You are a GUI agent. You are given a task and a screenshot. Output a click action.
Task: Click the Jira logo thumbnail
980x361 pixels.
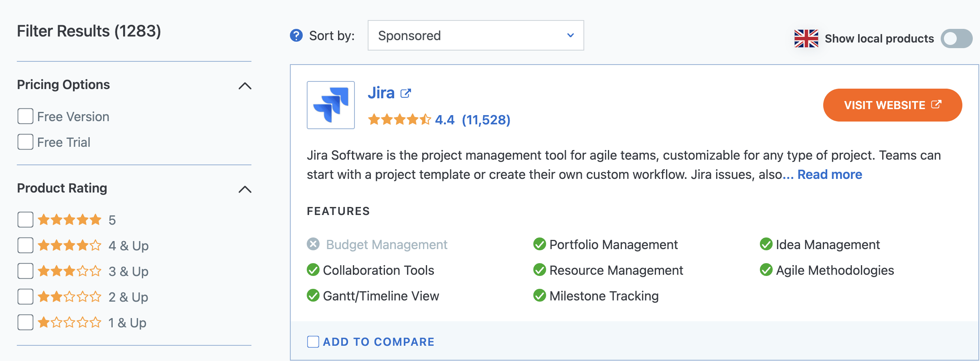tap(331, 105)
